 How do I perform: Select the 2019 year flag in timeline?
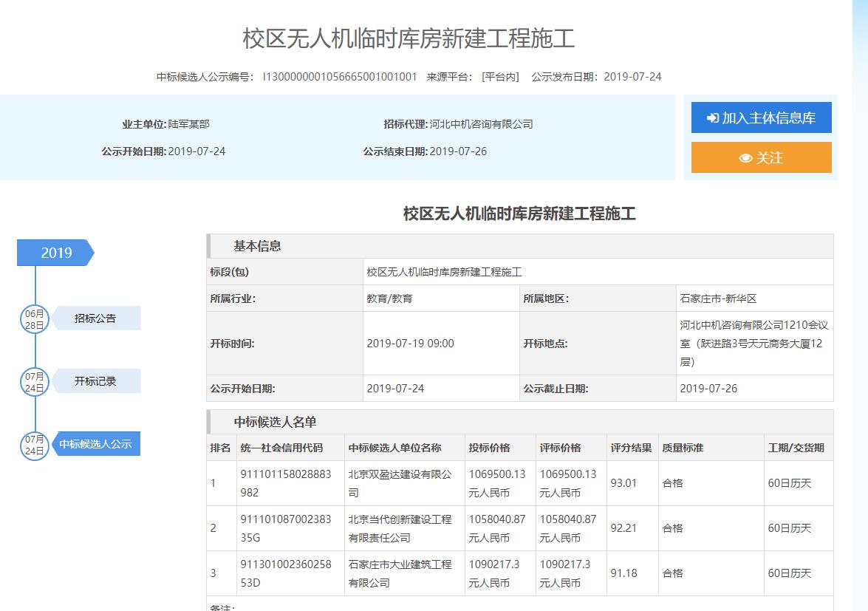tap(56, 253)
